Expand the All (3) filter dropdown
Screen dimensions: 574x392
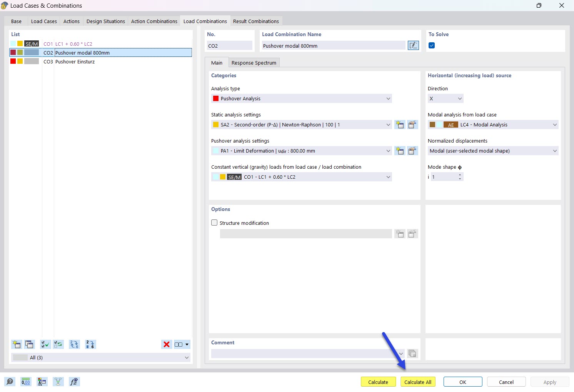tap(187, 357)
